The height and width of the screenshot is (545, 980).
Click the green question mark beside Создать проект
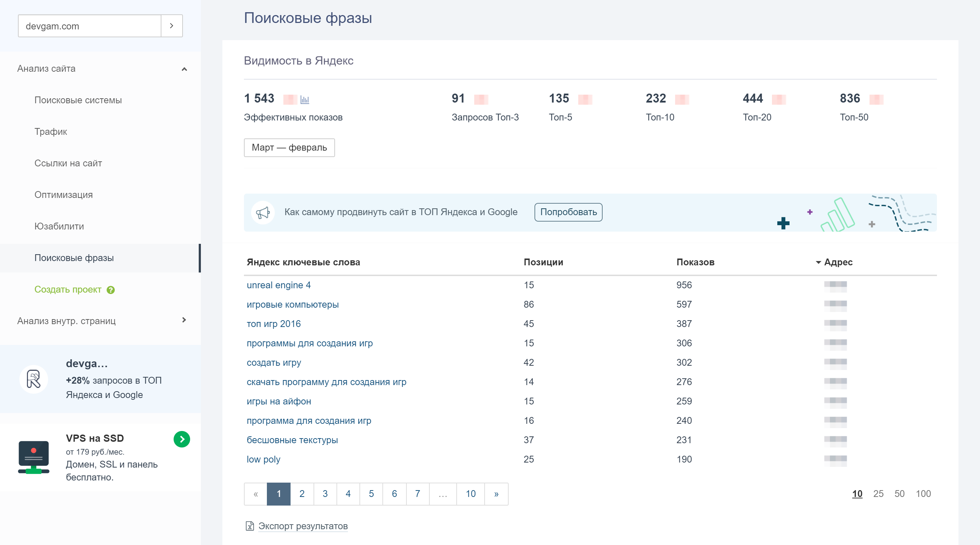111,290
